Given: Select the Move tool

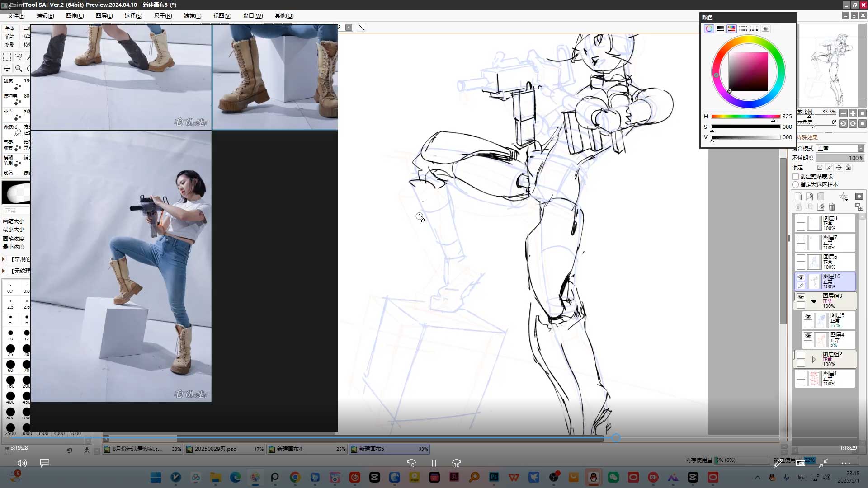Looking at the screenshot, I should coord(7,68).
